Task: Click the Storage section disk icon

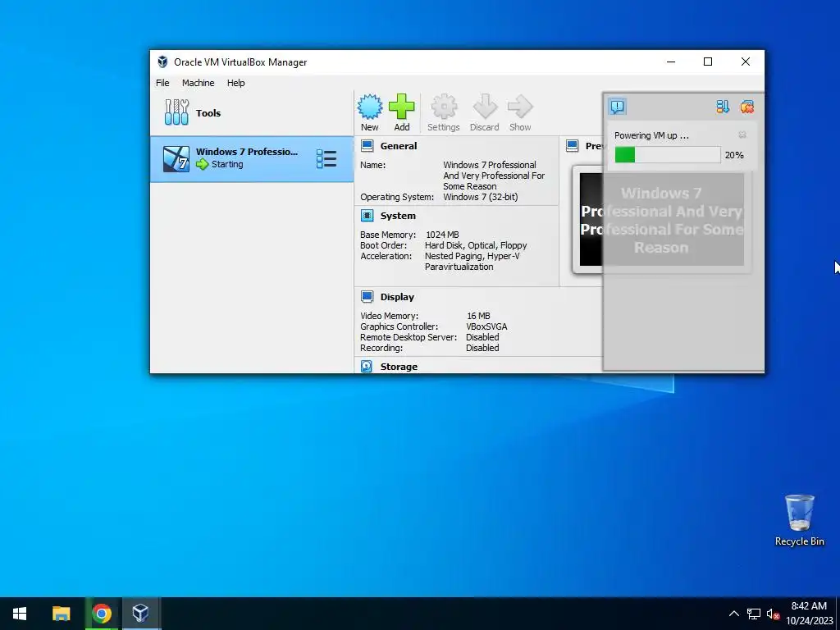Action: [x=367, y=367]
